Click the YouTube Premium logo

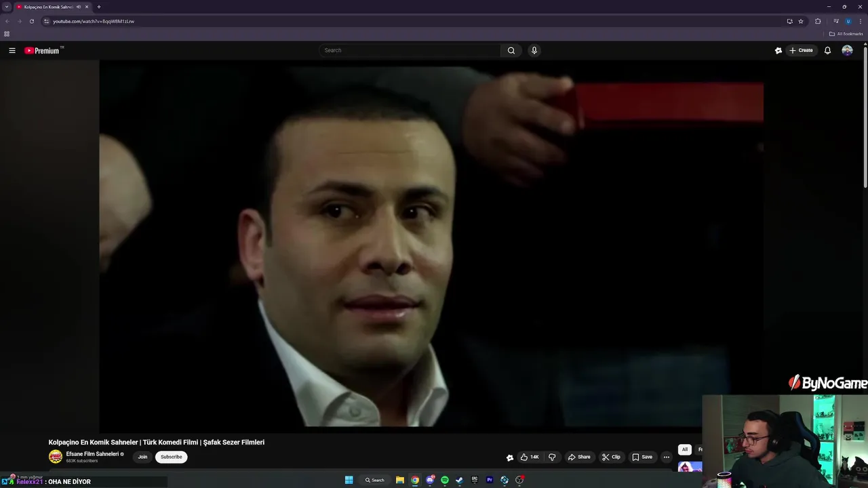coord(43,50)
